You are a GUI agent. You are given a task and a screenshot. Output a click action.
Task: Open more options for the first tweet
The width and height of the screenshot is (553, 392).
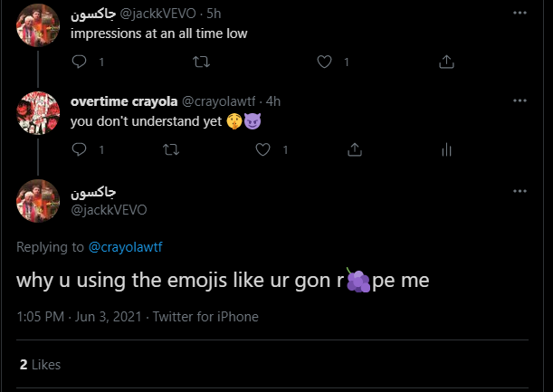(x=520, y=13)
